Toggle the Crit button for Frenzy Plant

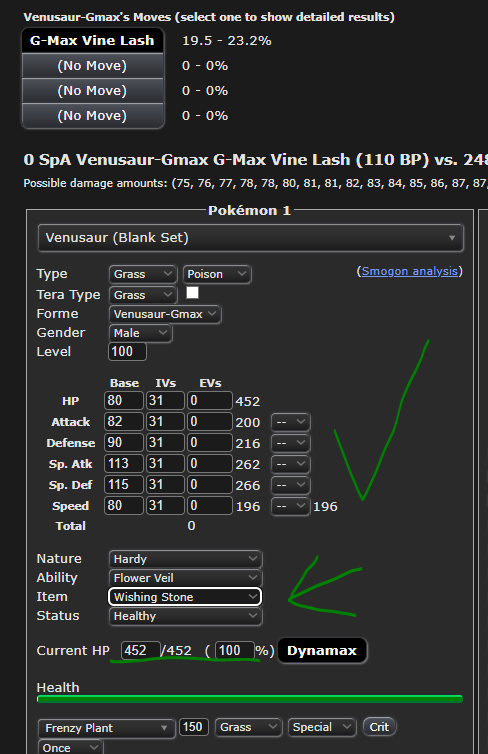click(x=379, y=727)
